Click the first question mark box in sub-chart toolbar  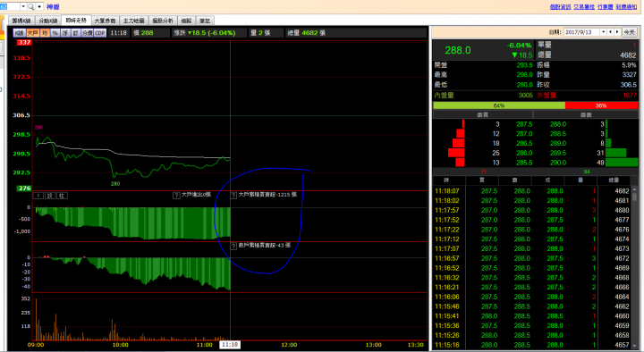point(38,196)
